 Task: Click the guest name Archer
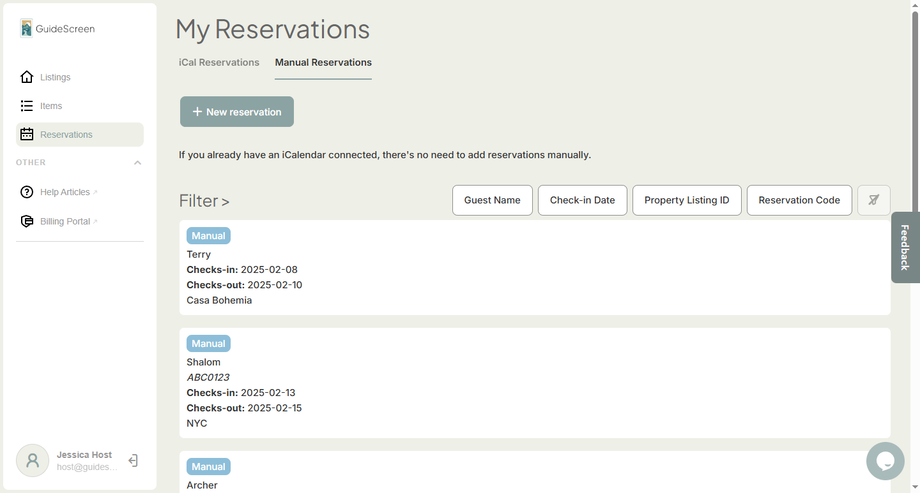(202, 485)
